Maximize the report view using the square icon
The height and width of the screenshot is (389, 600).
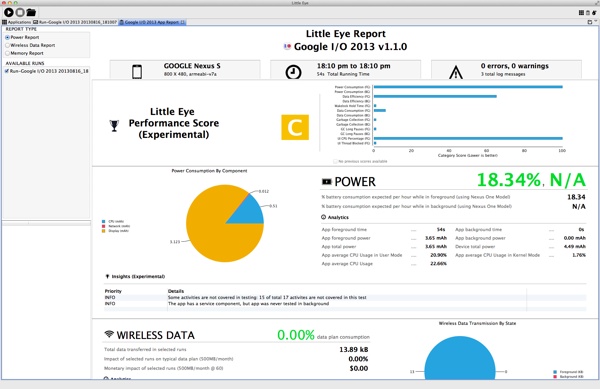tap(590, 22)
